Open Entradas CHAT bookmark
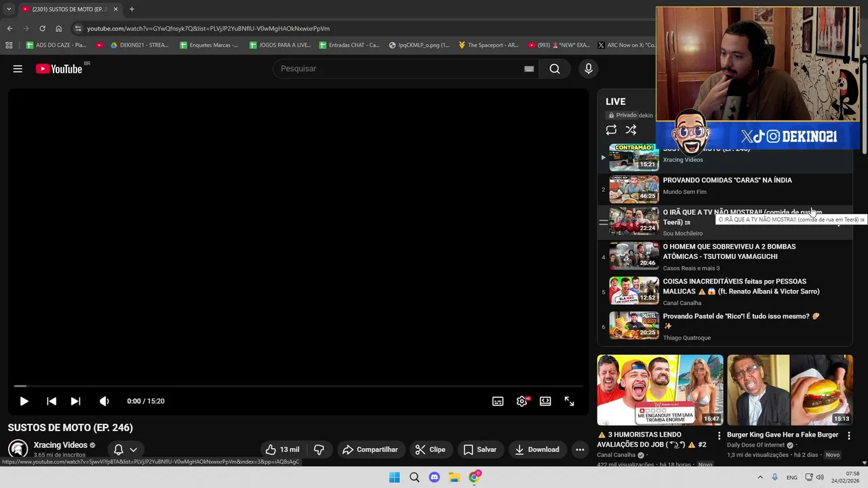This screenshot has height=488, width=868. pos(349,45)
